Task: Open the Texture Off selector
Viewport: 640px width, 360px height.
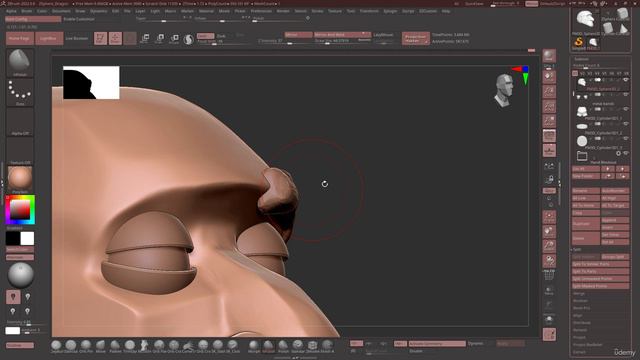Action: coord(20,151)
